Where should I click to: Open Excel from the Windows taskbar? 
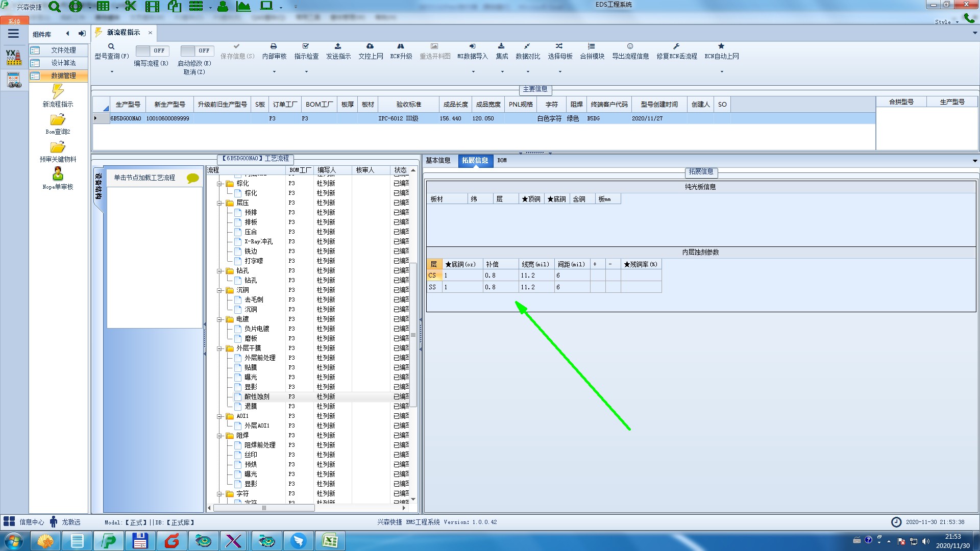coord(330,541)
